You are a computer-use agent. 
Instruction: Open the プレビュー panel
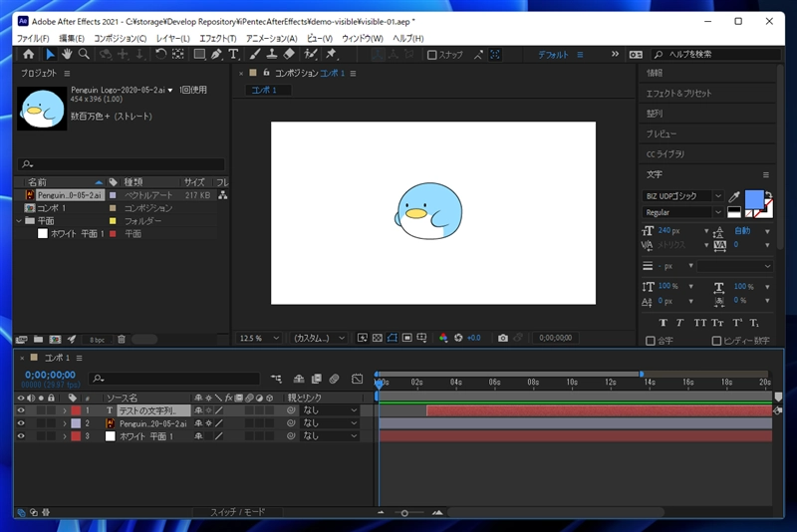coord(662,134)
